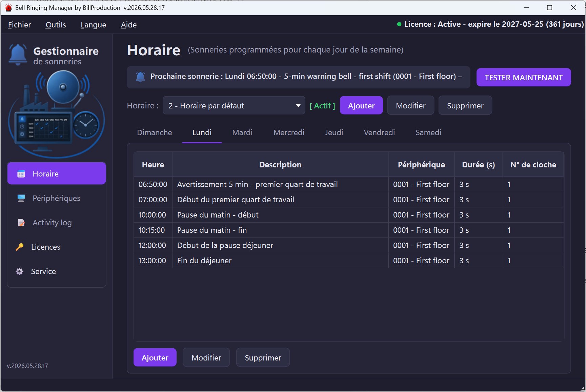Open the Langue menu
This screenshot has width=586, height=392.
(x=93, y=25)
